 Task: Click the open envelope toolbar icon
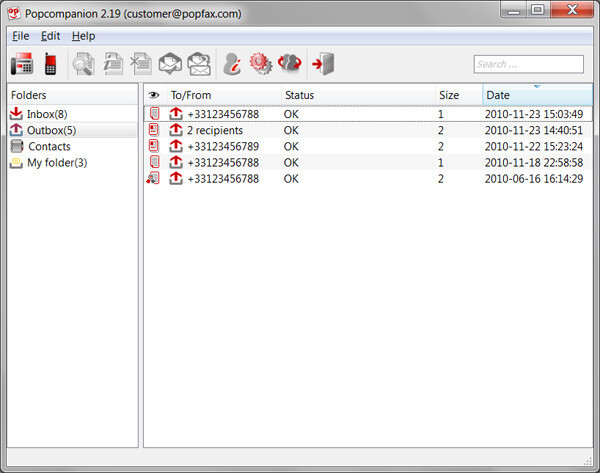170,65
